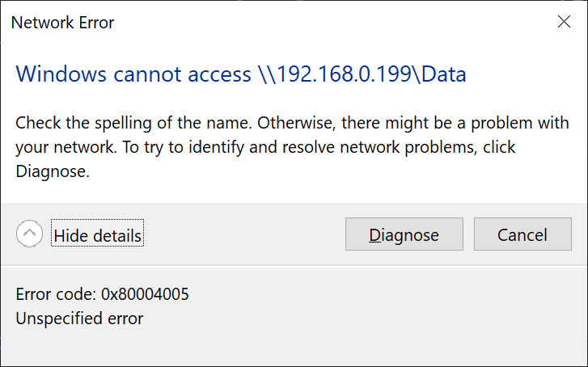The image size is (588, 367).
Task: Click the word "Diagnose." ending the paragraph
Action: 53,171
